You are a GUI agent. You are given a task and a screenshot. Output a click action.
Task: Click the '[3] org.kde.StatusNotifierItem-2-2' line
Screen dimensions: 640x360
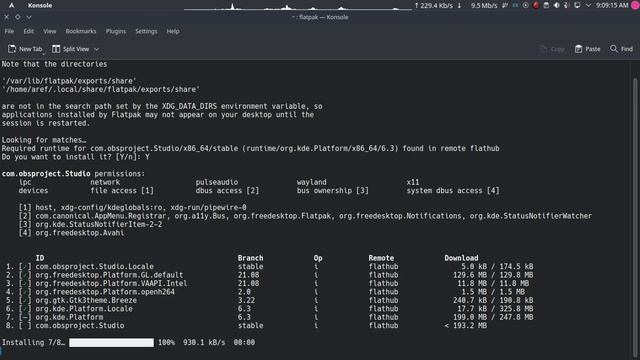(x=90, y=224)
